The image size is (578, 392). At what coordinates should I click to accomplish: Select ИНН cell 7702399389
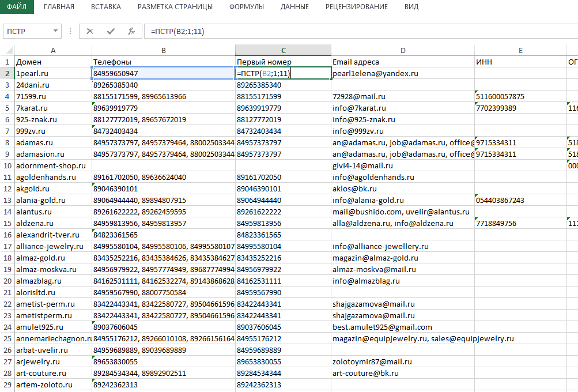520,108
